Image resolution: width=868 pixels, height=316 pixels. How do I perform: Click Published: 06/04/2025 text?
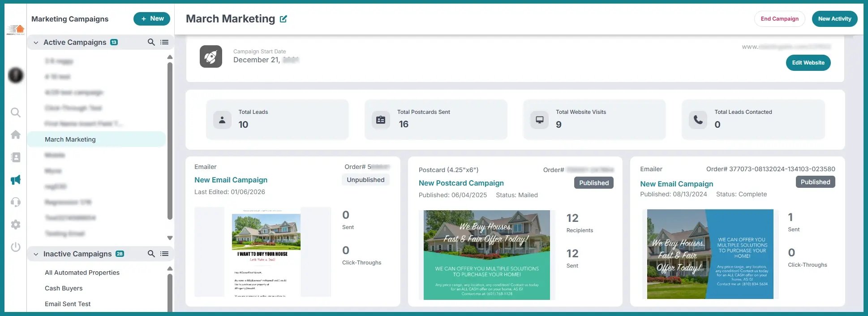453,195
